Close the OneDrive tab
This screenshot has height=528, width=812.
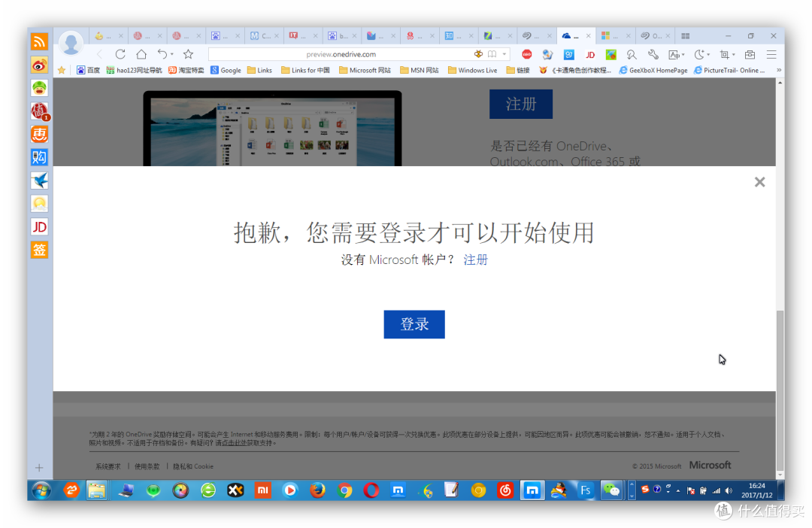(588, 36)
